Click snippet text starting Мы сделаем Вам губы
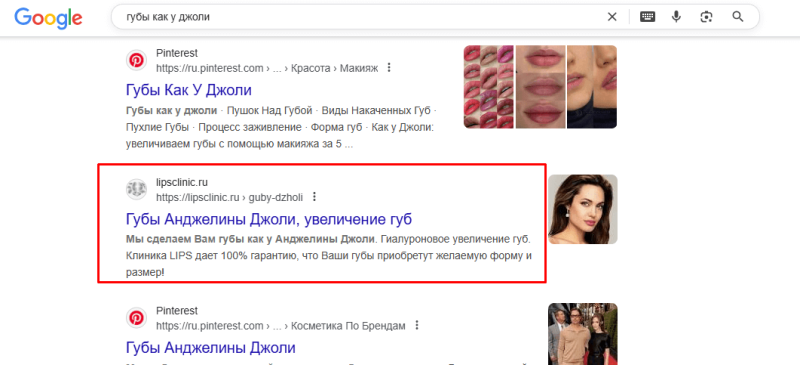The height and width of the screenshot is (365, 800). (x=329, y=256)
